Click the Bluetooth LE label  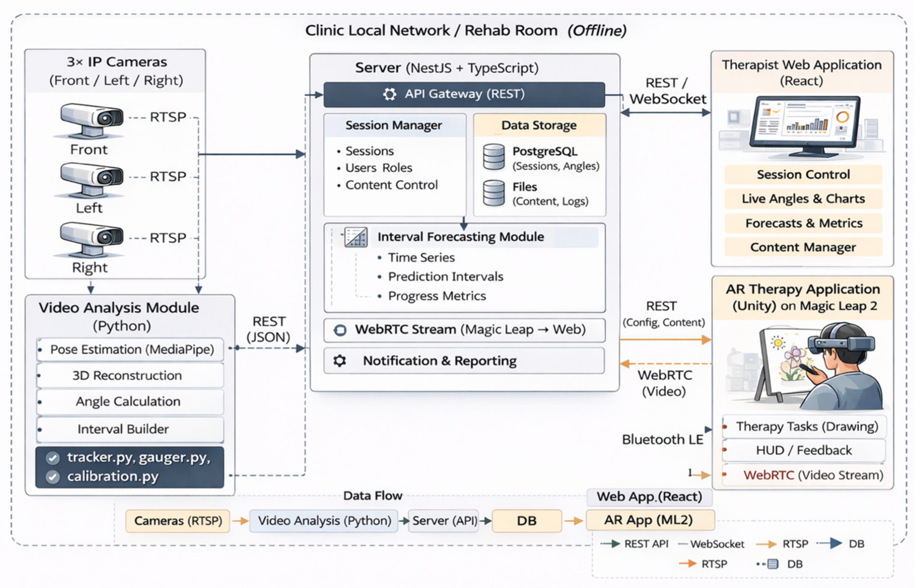[662, 440]
